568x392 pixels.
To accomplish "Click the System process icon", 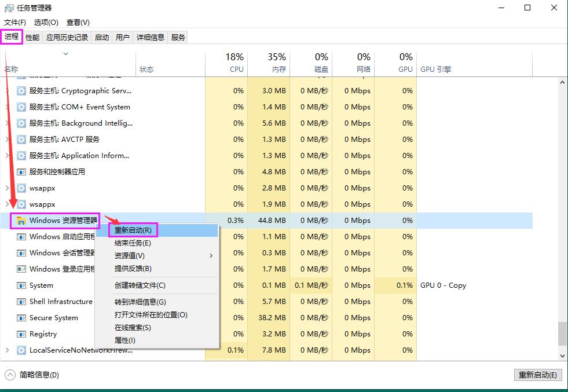I will pyautogui.click(x=20, y=285).
